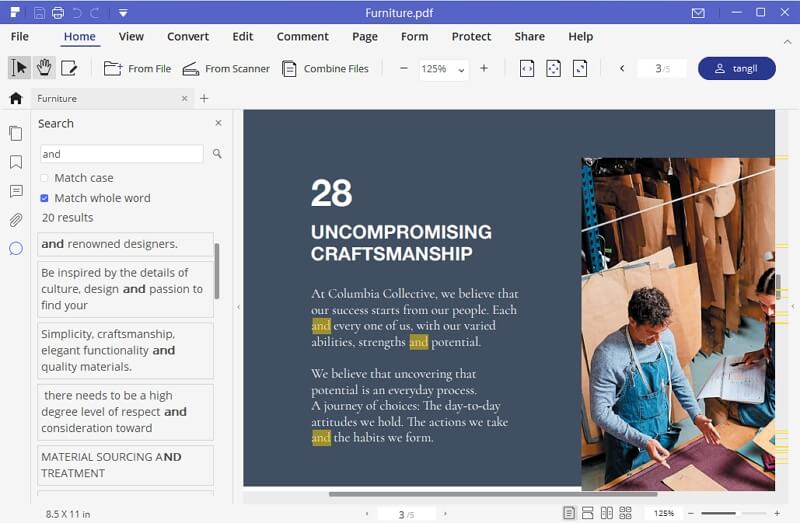The image size is (800, 523).
Task: Create a PDF with From Scanner
Action: pos(226,68)
